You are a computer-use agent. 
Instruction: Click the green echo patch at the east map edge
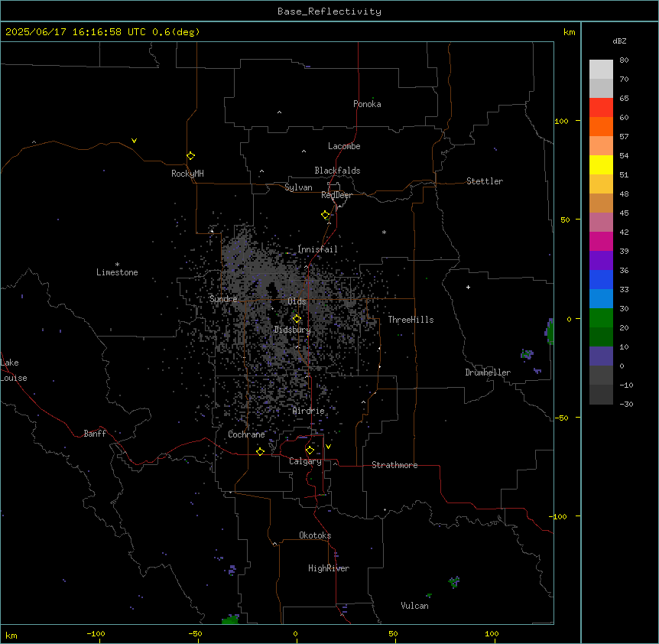(550, 332)
